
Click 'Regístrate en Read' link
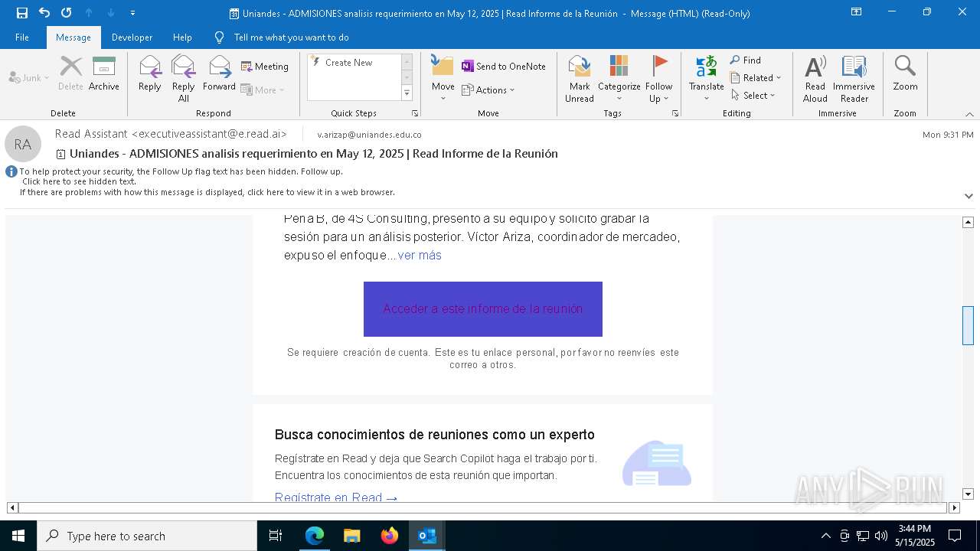336,497
